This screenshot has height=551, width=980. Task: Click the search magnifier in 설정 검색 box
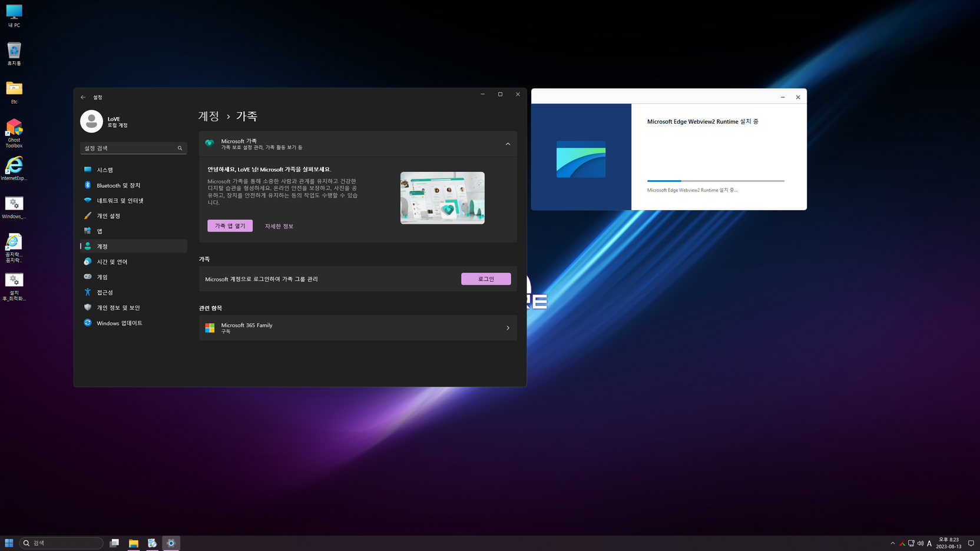click(x=180, y=148)
